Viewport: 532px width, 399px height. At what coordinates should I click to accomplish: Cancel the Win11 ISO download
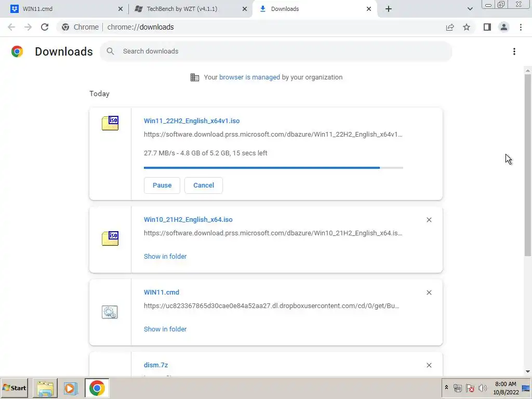pyautogui.click(x=204, y=185)
